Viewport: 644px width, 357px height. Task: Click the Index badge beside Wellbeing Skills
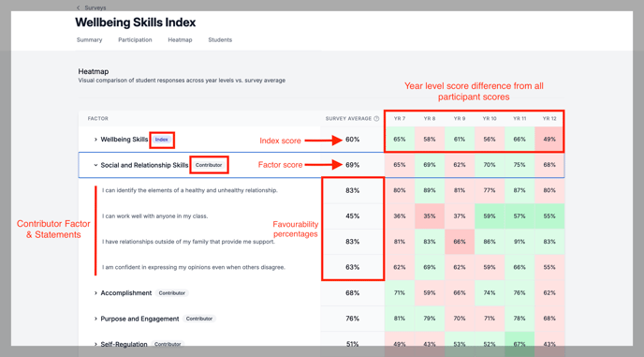pyautogui.click(x=161, y=140)
